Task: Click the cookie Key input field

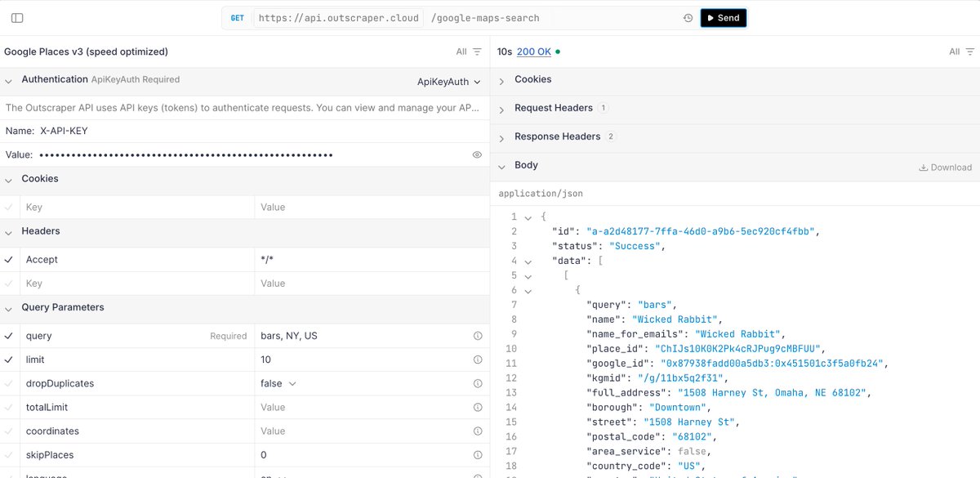Action: tap(137, 208)
